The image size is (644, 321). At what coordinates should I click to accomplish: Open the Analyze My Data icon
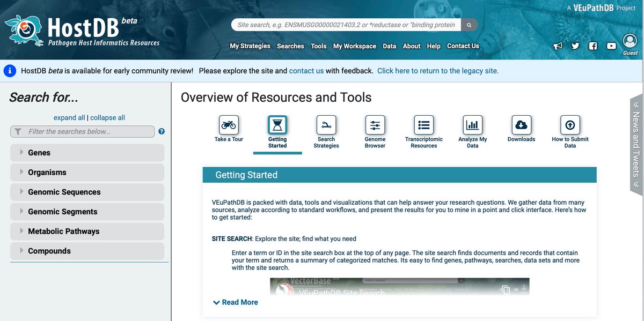pyautogui.click(x=472, y=124)
